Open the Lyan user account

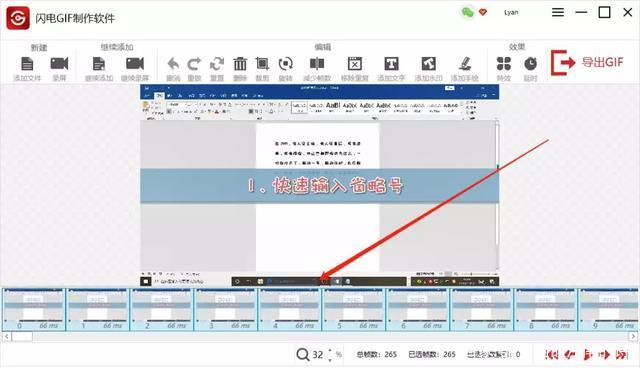tap(511, 13)
